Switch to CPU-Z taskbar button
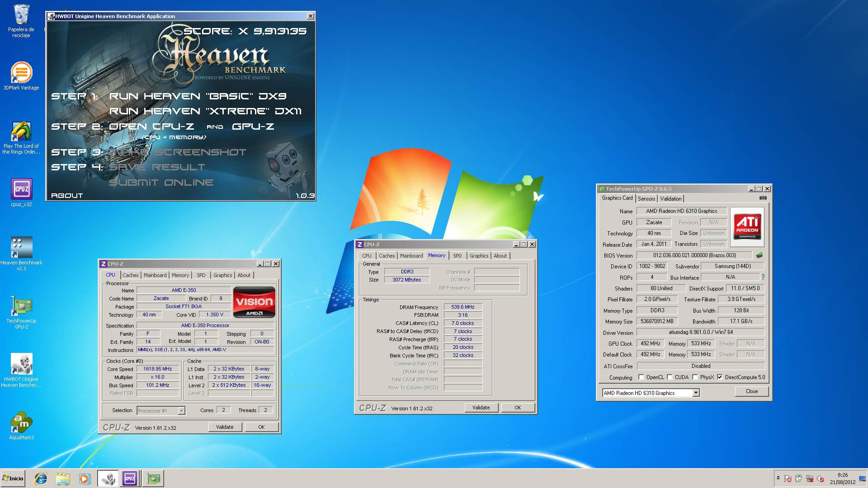 pyautogui.click(x=130, y=479)
